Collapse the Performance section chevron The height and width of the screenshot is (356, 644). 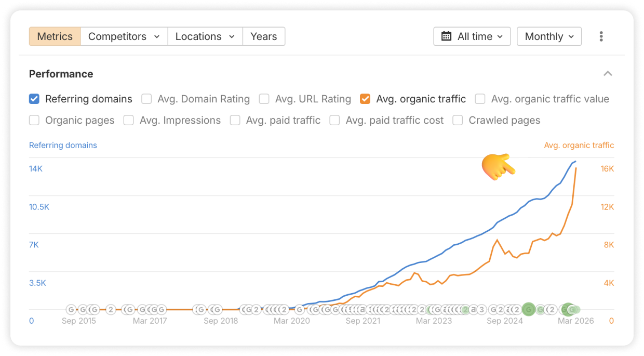608,74
